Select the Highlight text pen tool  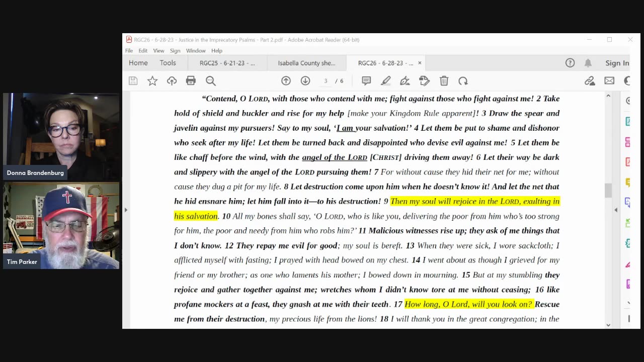[386, 81]
